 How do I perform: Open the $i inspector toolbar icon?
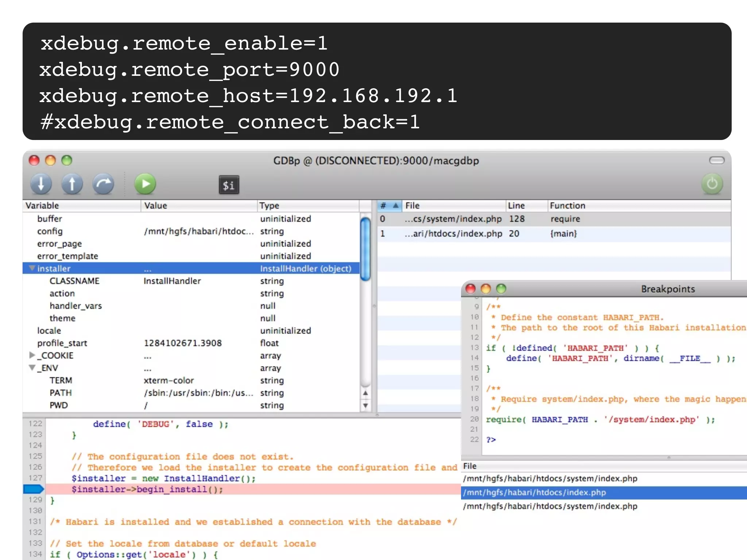(229, 185)
